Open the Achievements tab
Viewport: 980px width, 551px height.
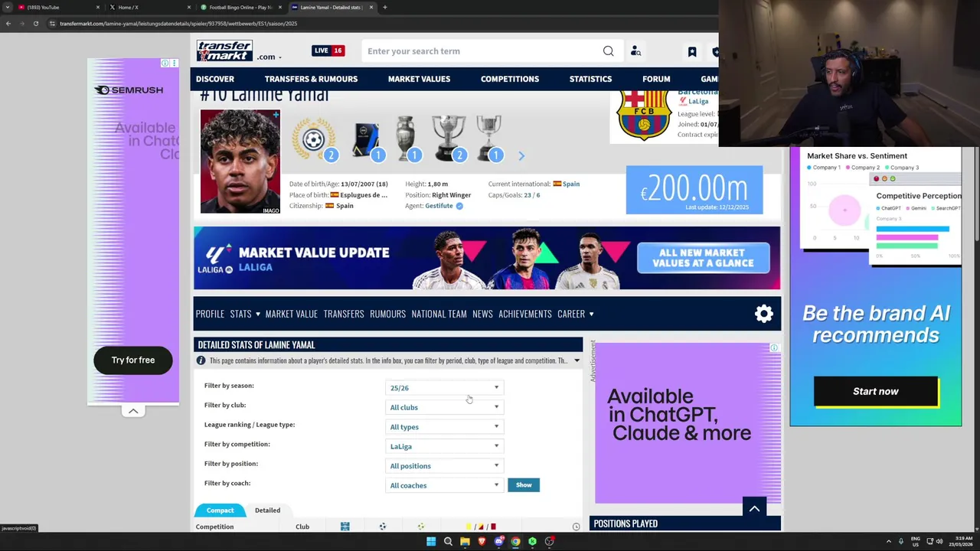525,314
